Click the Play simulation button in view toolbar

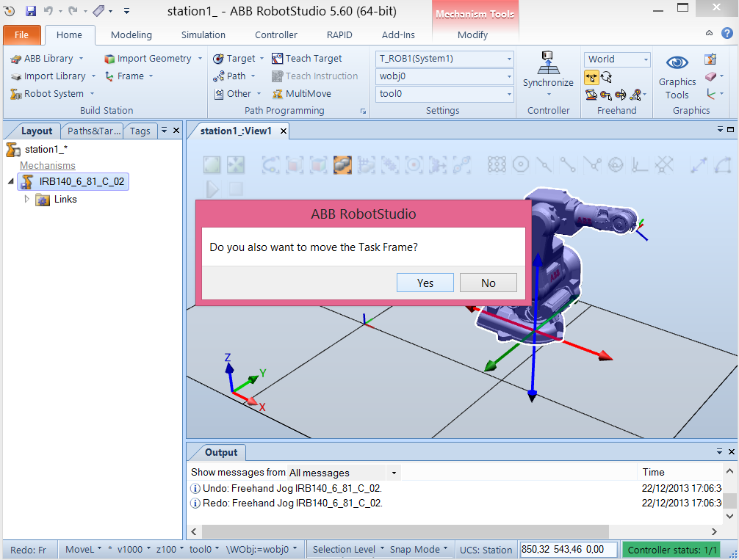click(x=212, y=189)
